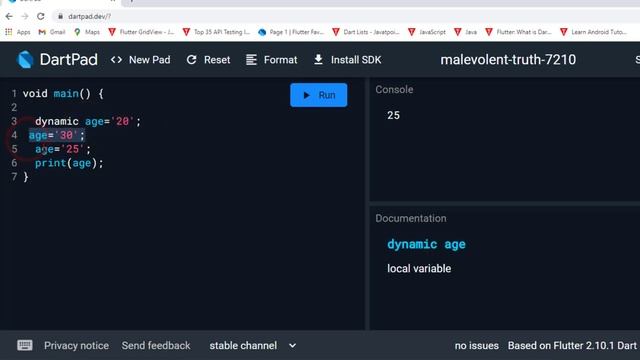Click the Documentation panel header
The height and width of the screenshot is (360, 640).
(x=411, y=218)
